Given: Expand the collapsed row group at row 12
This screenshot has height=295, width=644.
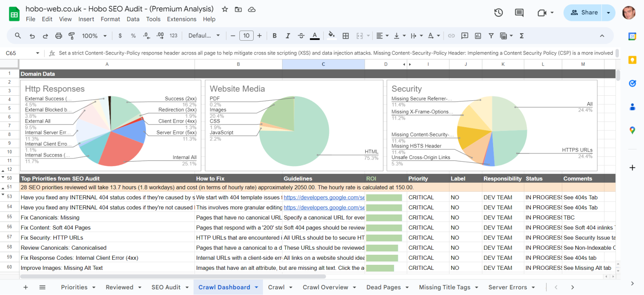Looking at the screenshot, I should (4, 170).
